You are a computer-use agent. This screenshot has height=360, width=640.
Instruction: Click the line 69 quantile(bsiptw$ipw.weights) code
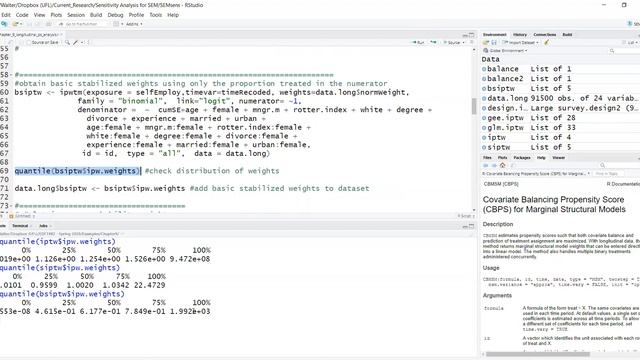click(77, 171)
